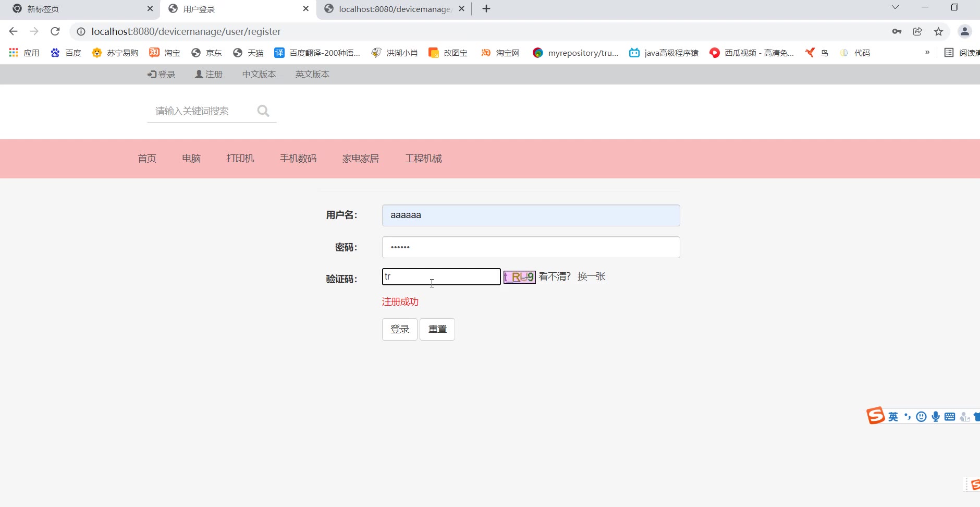Viewport: 980px width, 507px height.
Task: Expand hidden bookmarks overflow chevron
Action: coord(927,53)
